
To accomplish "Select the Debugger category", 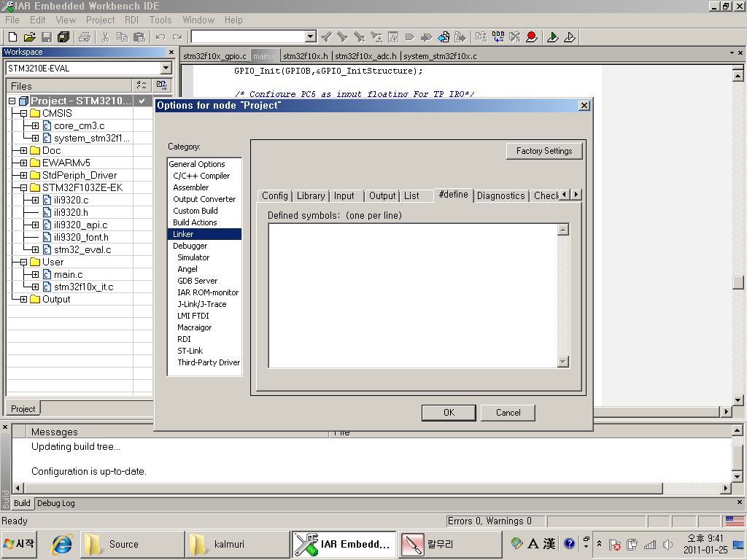I will tap(190, 246).
